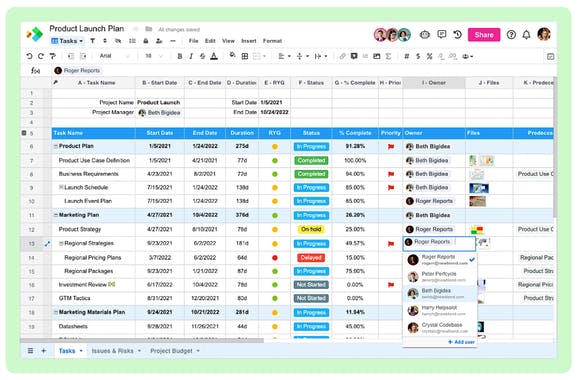Activate the paint format tool
Image resolution: width=579 pixels, height=380 pixels.
[53, 56]
